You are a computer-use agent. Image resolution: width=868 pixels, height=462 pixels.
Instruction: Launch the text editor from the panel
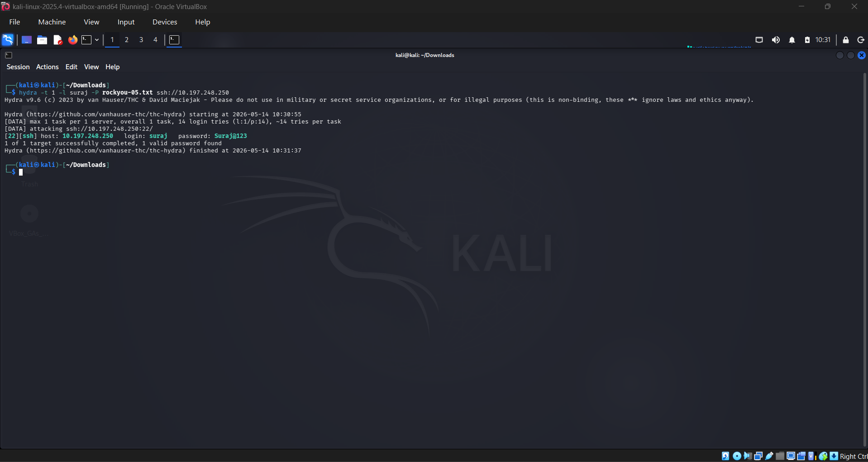57,40
